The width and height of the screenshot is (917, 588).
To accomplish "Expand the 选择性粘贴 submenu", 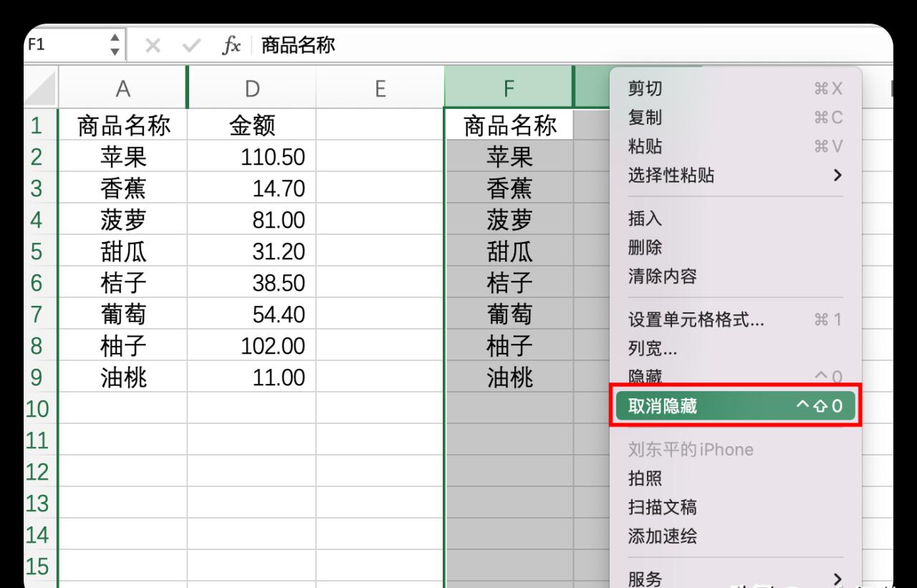I will [735, 175].
